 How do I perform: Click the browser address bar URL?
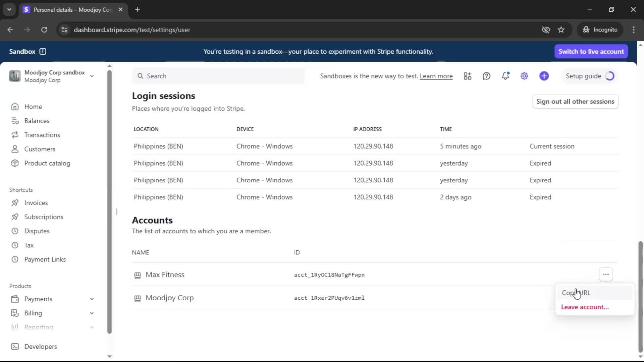[x=132, y=30]
